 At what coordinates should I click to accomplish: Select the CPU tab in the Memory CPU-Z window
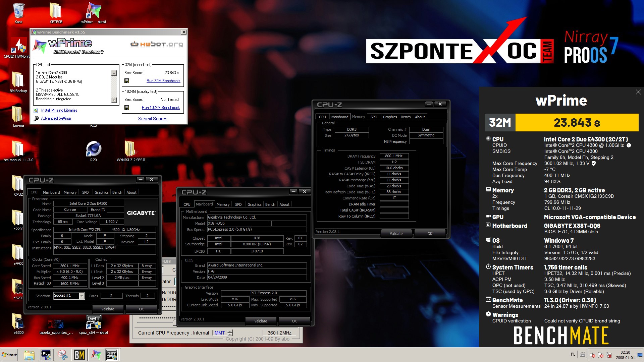(x=322, y=117)
